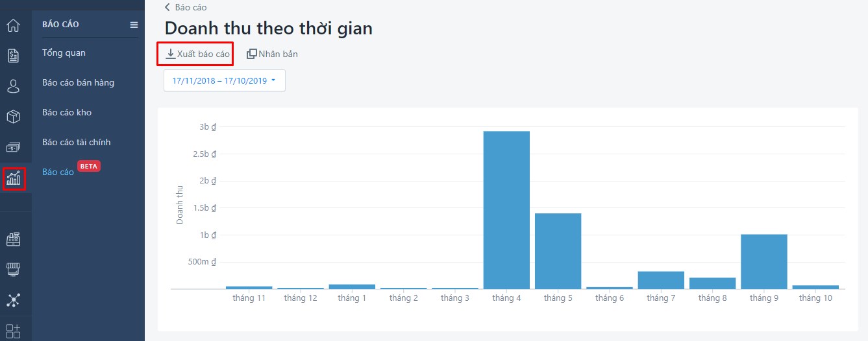Image resolution: width=868 pixels, height=341 pixels.
Task: Open Báo cáo kho menu item
Action: click(x=67, y=112)
